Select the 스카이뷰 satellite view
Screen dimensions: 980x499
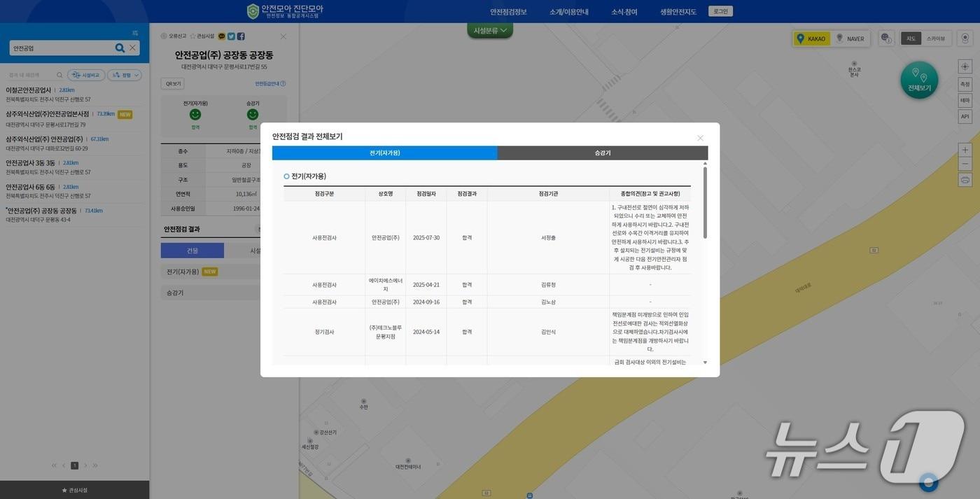pyautogui.click(x=935, y=38)
